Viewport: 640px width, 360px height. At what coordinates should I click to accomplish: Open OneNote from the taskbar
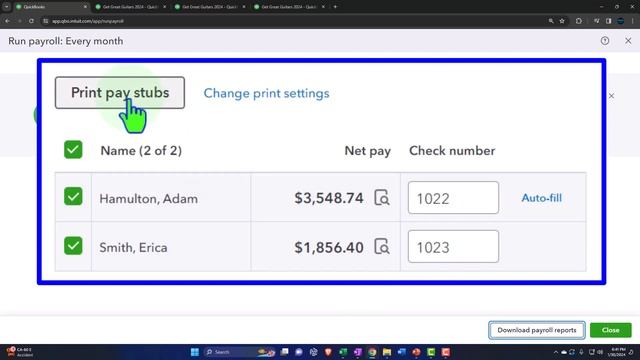[358, 352]
